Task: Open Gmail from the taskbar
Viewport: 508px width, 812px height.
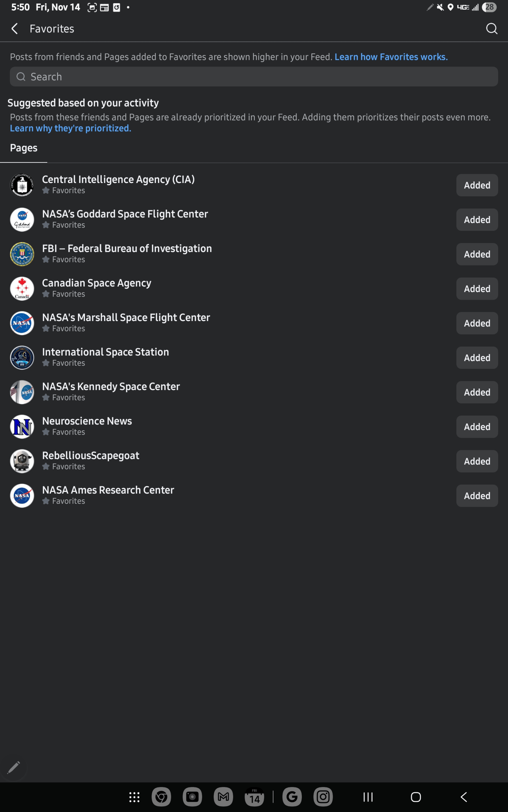Action: tap(223, 797)
